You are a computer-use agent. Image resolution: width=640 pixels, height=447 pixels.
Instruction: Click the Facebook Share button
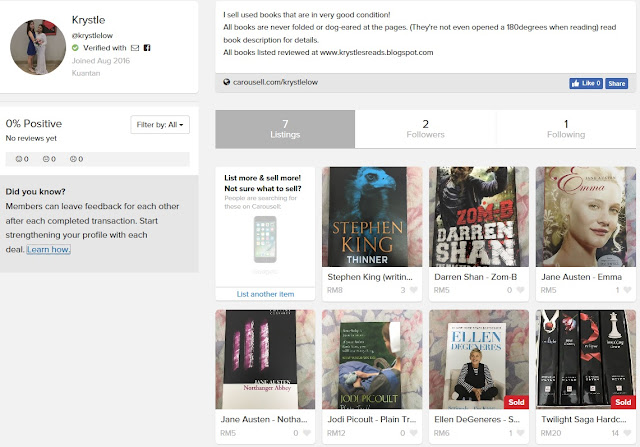pos(616,83)
